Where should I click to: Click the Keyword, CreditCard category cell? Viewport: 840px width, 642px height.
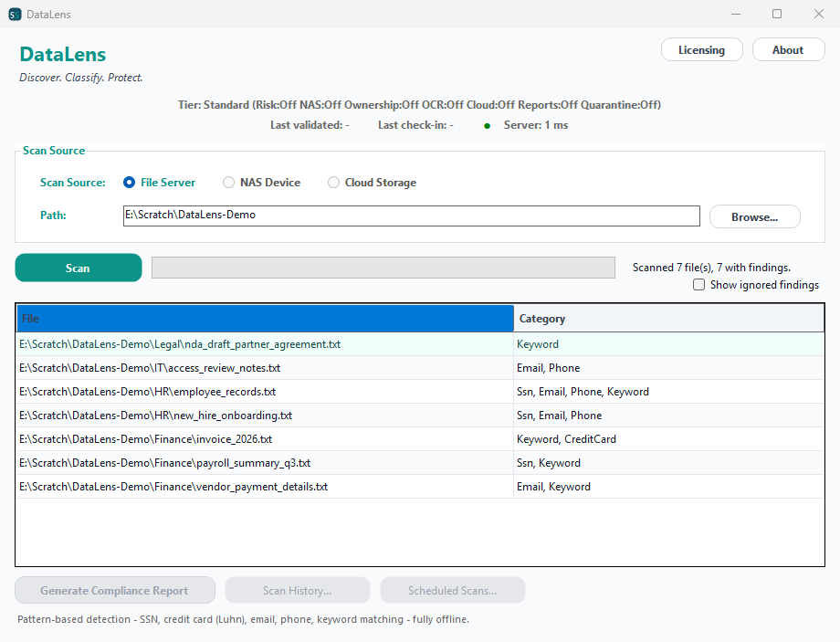tap(668, 439)
